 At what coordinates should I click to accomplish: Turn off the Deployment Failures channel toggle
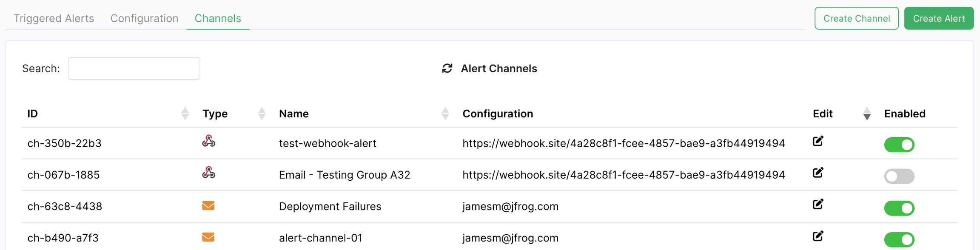pos(899,208)
